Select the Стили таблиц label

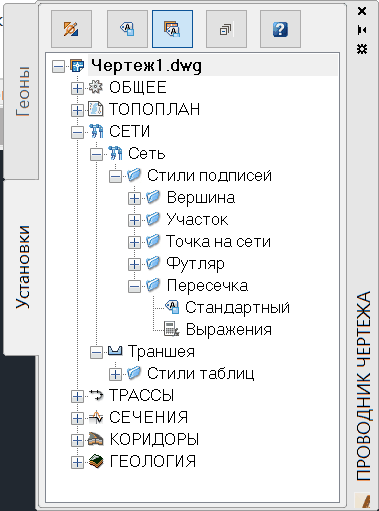pyautogui.click(x=201, y=373)
